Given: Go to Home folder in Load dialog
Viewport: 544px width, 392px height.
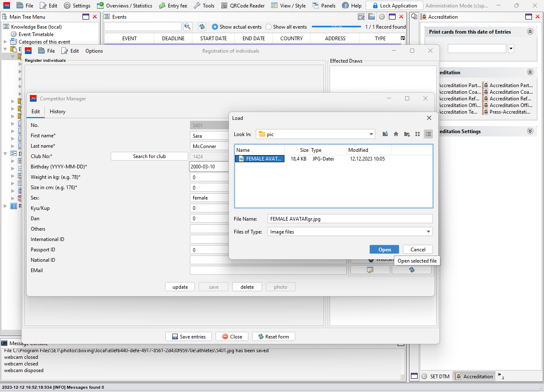Looking at the screenshot, I should point(396,134).
